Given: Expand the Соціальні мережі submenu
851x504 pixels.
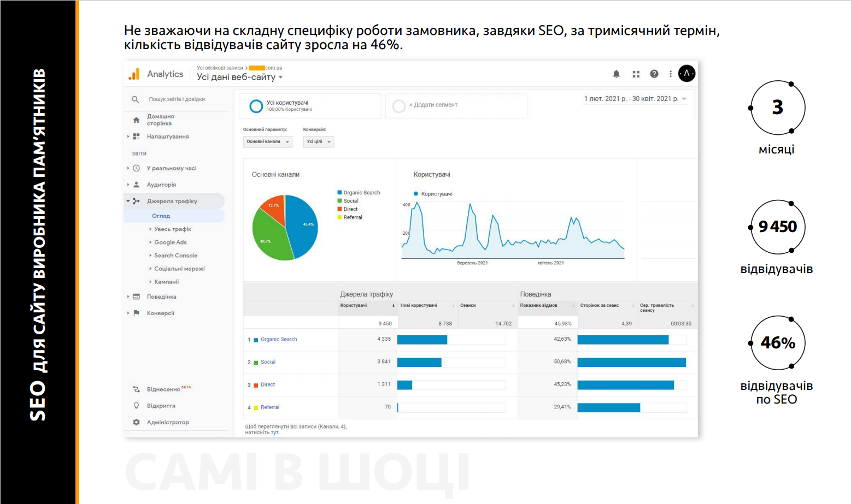Looking at the screenshot, I should (x=177, y=269).
